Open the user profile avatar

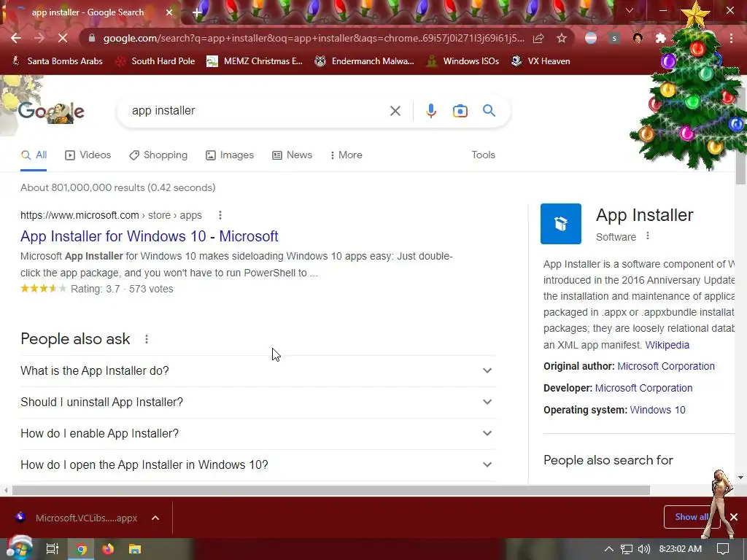(638, 38)
